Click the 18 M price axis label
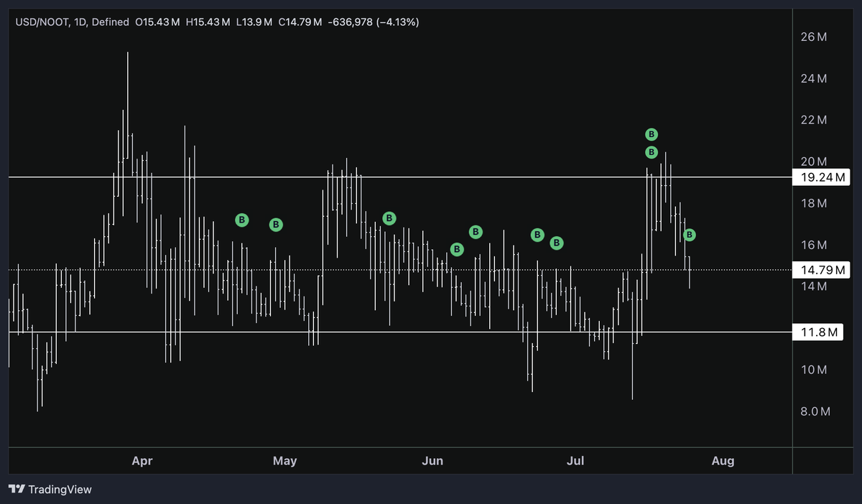Screen dimensions: 862x504 point(813,204)
